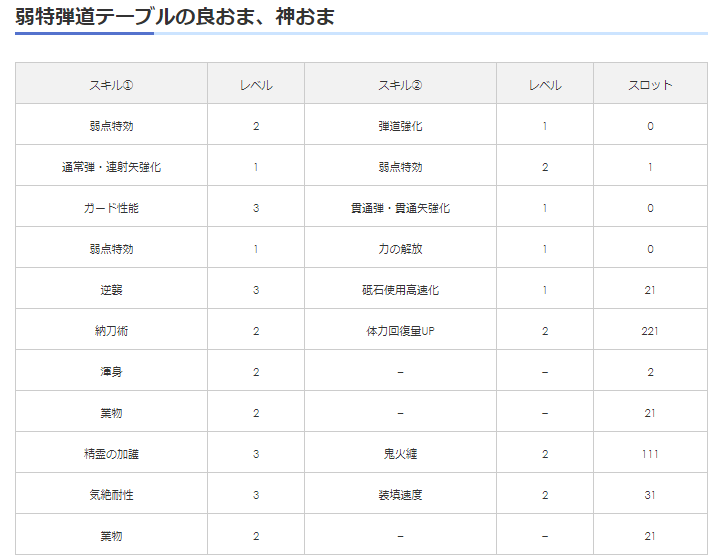Click the 力の解放 cell
The image size is (710, 558).
[400, 249]
